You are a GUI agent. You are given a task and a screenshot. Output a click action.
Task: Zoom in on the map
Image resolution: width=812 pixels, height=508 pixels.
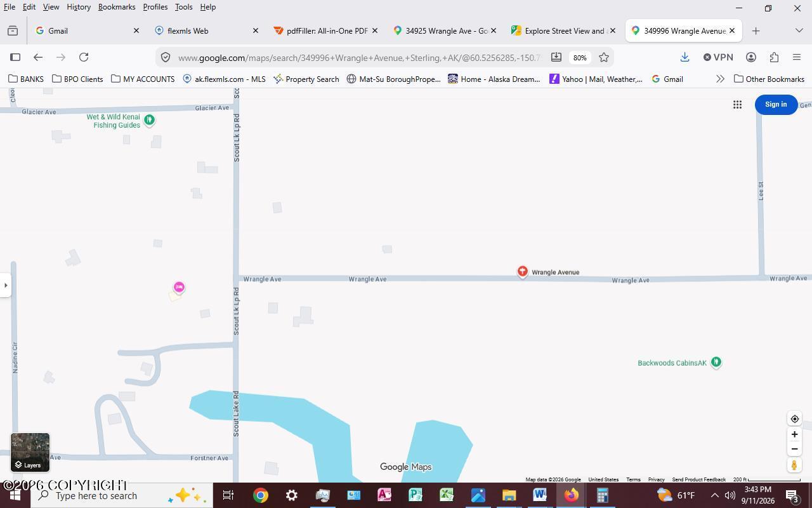pos(794,434)
